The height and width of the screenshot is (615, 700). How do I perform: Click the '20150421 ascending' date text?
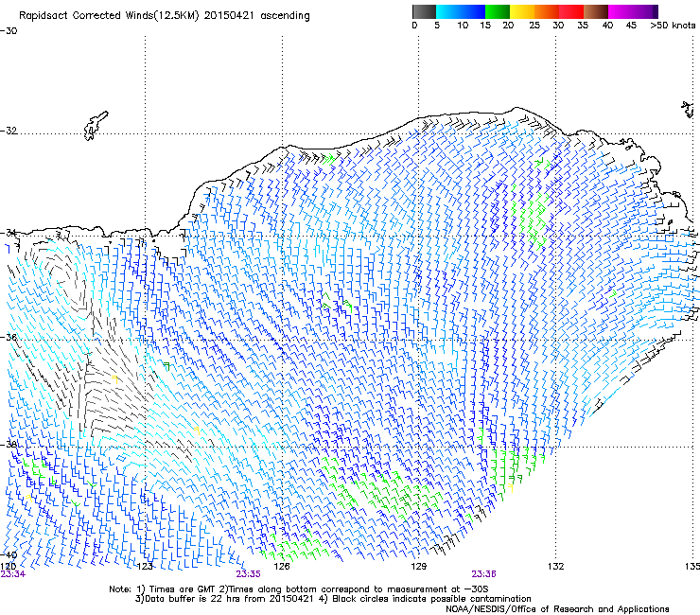(256, 16)
